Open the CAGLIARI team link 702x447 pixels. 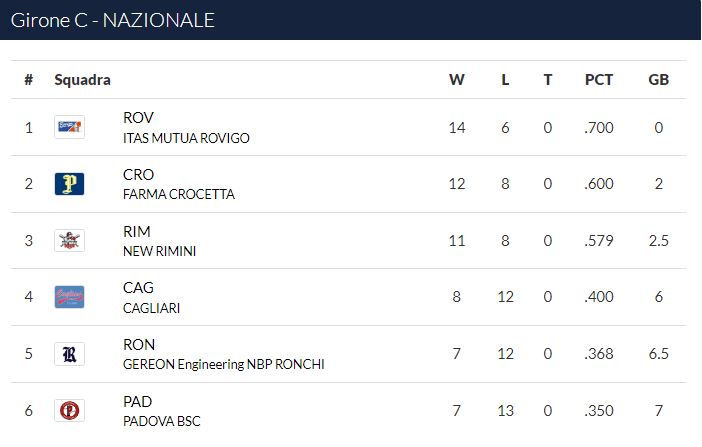click(151, 308)
